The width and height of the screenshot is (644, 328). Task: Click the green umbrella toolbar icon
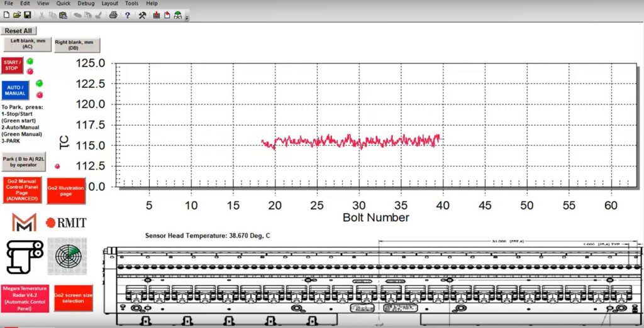pyautogui.click(x=177, y=15)
